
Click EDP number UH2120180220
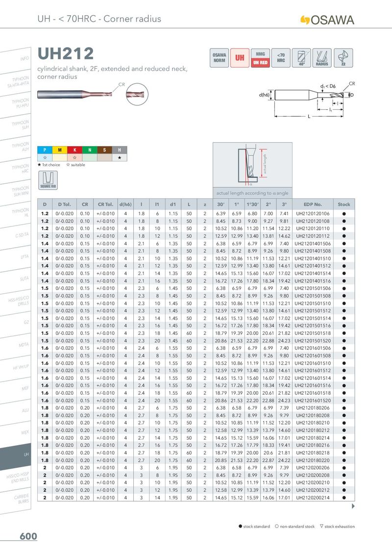point(313,460)
